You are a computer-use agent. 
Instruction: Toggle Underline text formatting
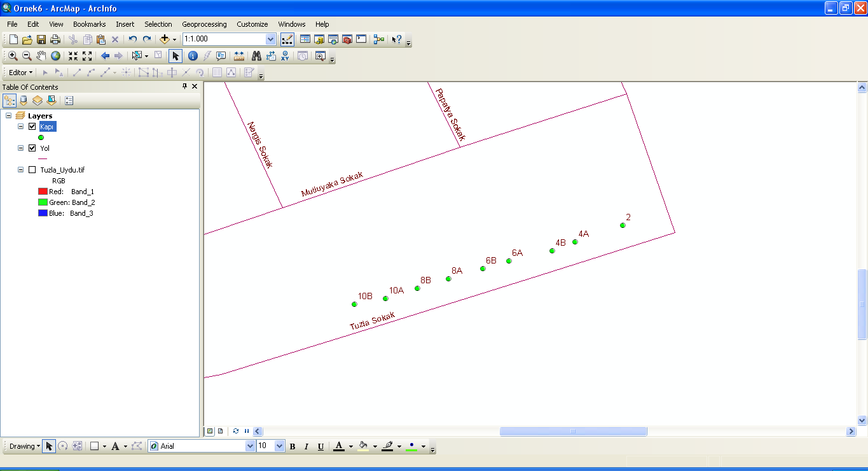click(x=320, y=446)
